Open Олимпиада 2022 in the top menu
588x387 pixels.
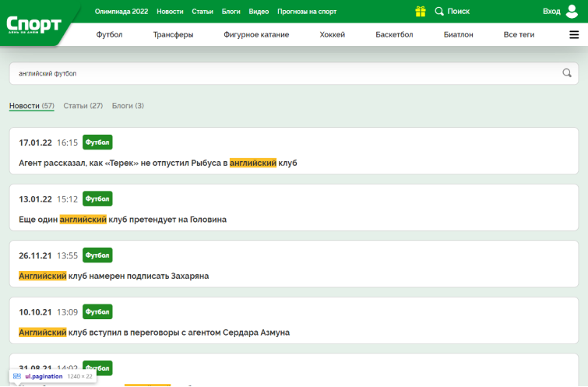121,12
